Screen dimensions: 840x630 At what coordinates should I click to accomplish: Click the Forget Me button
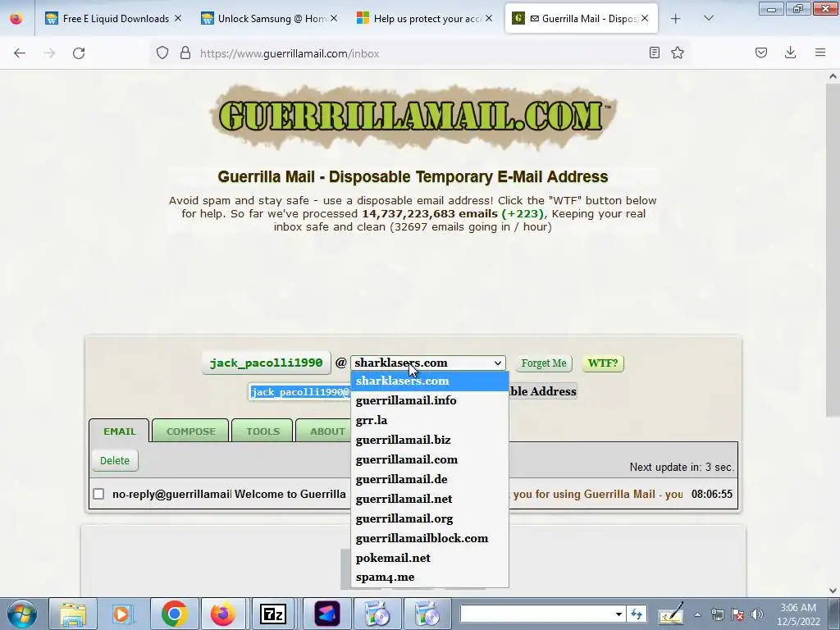coord(544,363)
